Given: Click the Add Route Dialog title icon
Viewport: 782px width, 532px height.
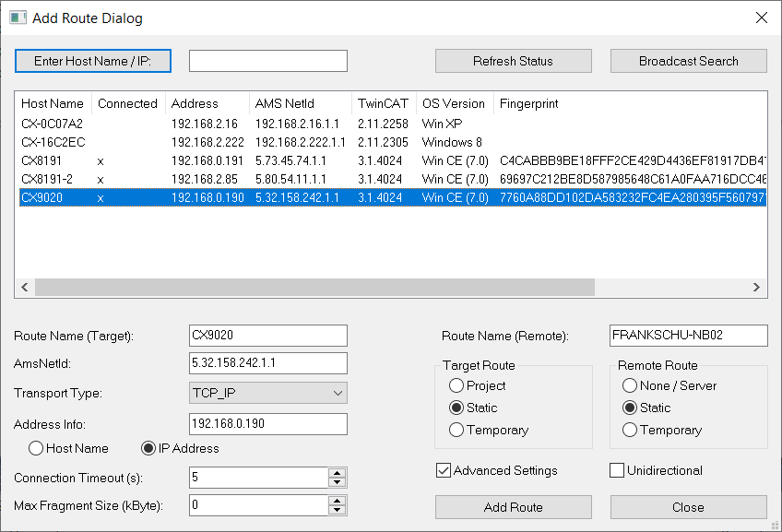Looking at the screenshot, I should [x=18, y=18].
